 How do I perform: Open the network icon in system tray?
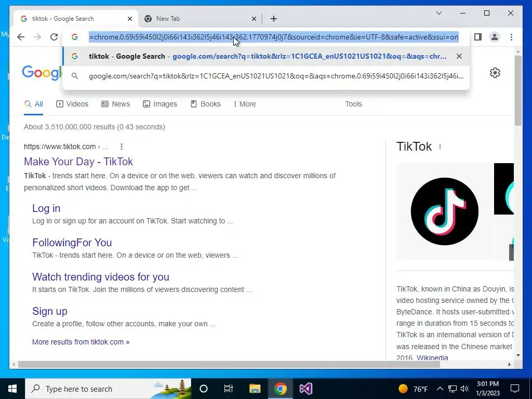point(453,389)
